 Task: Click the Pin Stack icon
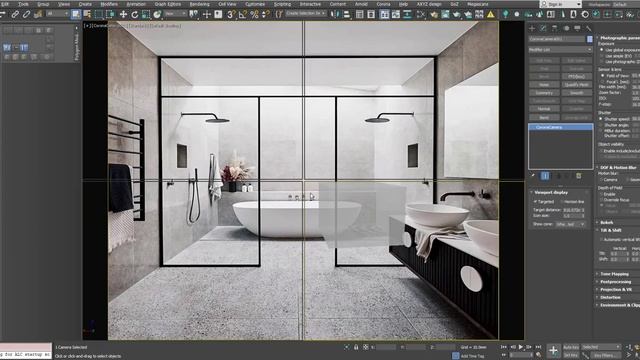pyautogui.click(x=533, y=176)
